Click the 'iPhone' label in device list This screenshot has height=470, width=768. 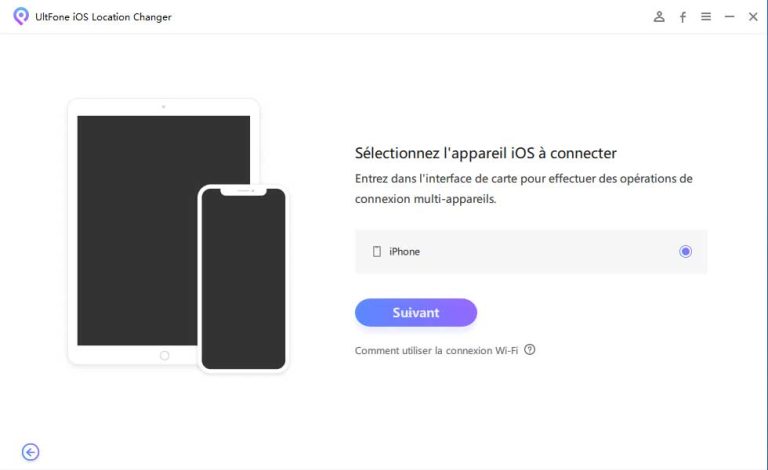coord(404,252)
